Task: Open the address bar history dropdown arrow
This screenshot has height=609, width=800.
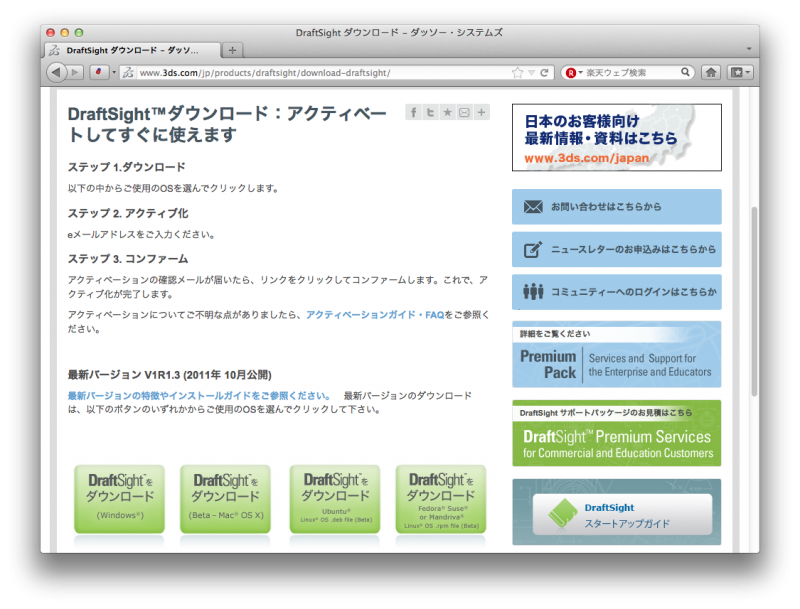Action: point(531,72)
